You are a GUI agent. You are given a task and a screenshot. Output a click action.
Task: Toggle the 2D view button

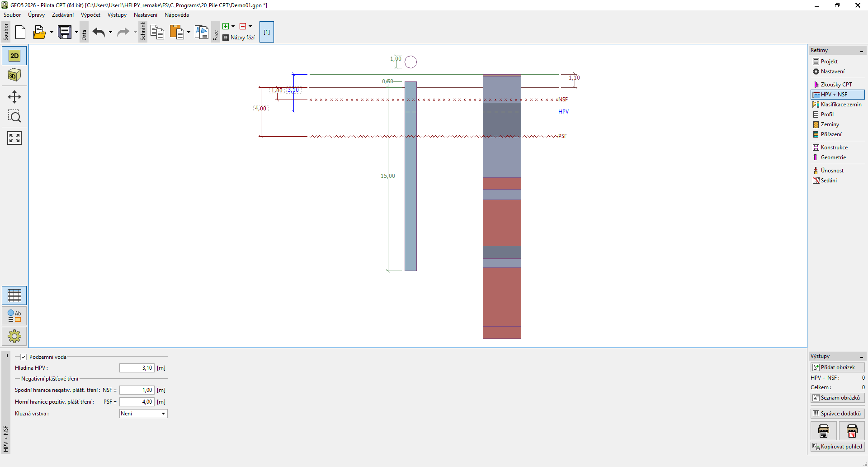click(14, 56)
